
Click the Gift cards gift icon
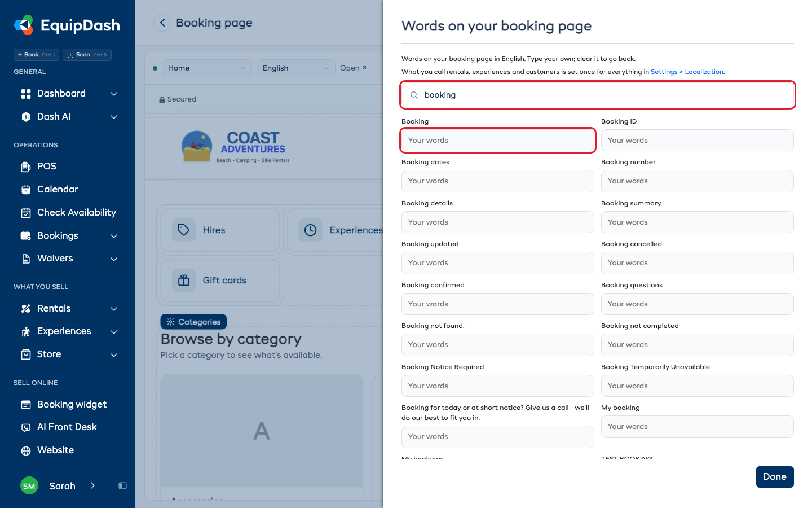(x=184, y=281)
